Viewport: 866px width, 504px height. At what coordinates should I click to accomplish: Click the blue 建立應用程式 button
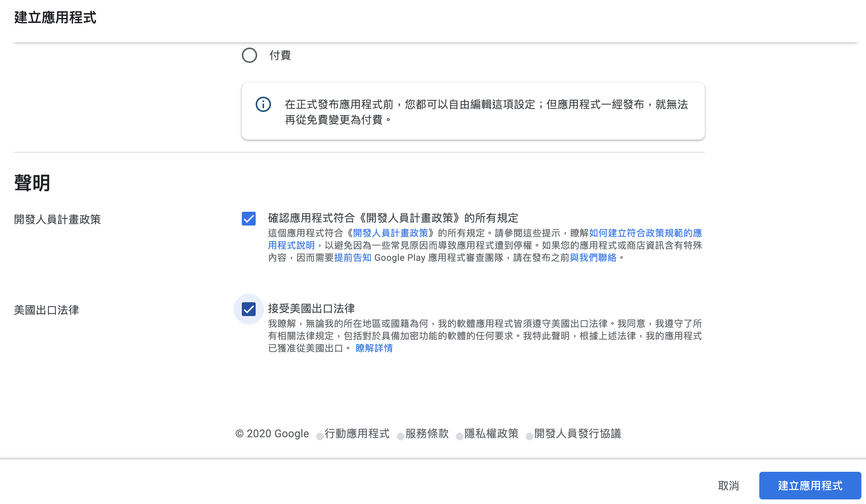pyautogui.click(x=810, y=486)
